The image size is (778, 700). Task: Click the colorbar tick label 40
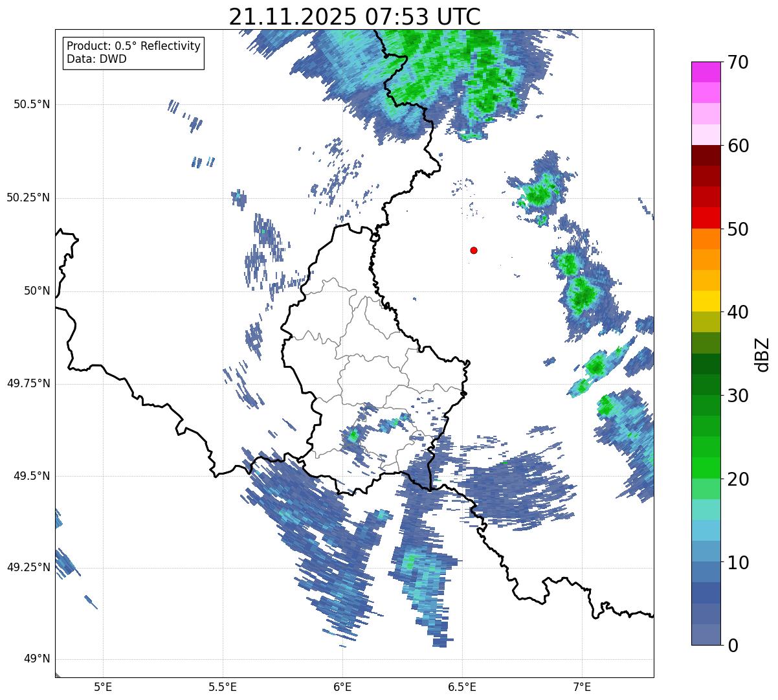[x=738, y=312]
